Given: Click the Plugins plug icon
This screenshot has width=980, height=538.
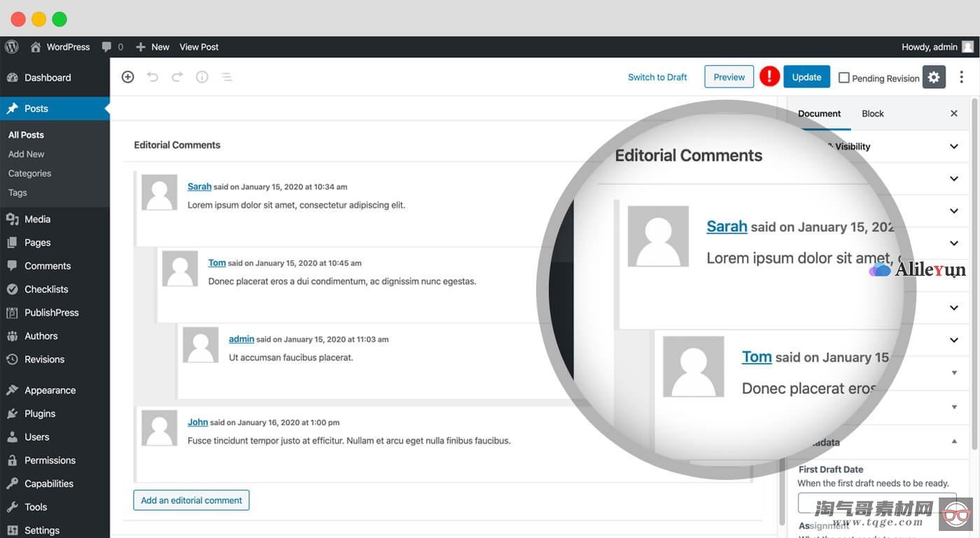Looking at the screenshot, I should coord(12,413).
